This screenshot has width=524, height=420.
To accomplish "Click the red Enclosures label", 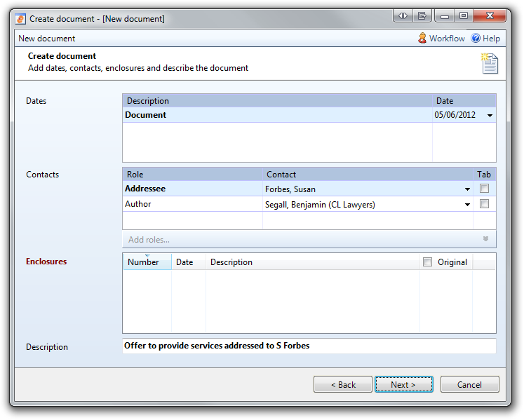I will (x=46, y=262).
